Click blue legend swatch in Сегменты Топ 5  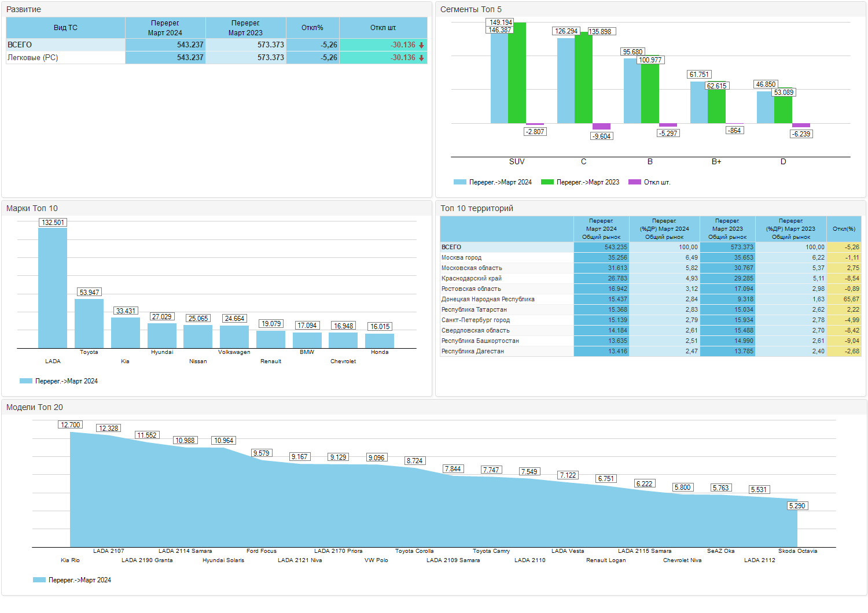459,182
